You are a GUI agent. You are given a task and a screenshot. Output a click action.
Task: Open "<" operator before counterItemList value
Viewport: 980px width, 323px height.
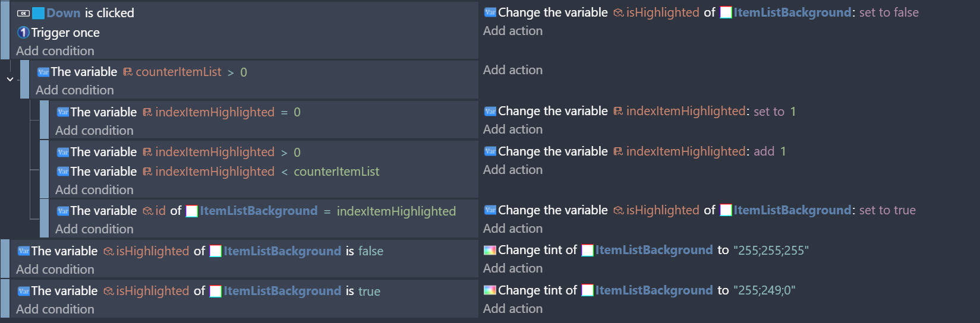point(284,172)
